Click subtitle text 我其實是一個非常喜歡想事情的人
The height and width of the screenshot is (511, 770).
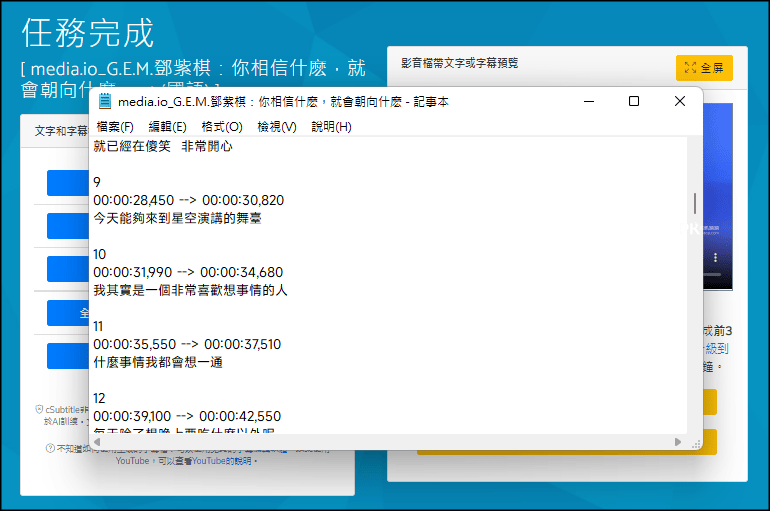(x=191, y=290)
